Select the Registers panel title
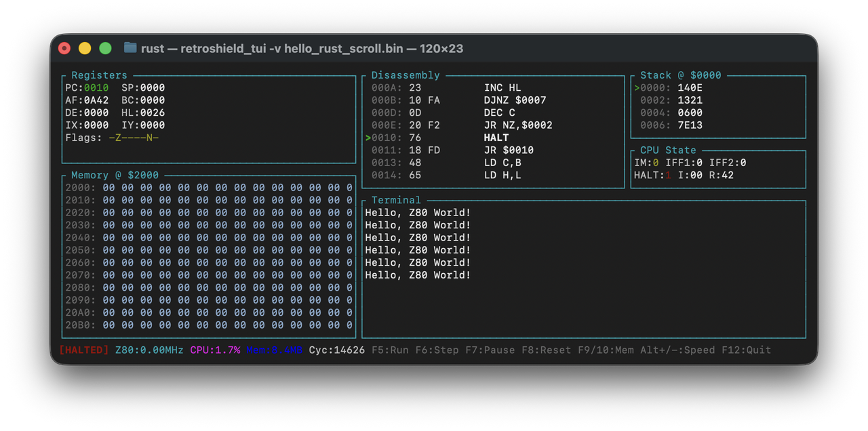868x431 pixels. pyautogui.click(x=99, y=75)
